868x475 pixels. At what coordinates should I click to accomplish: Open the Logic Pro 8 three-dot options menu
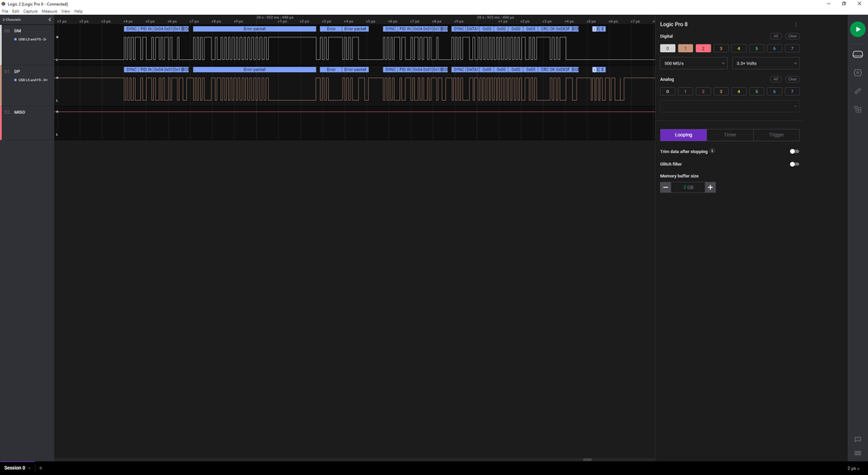(796, 24)
